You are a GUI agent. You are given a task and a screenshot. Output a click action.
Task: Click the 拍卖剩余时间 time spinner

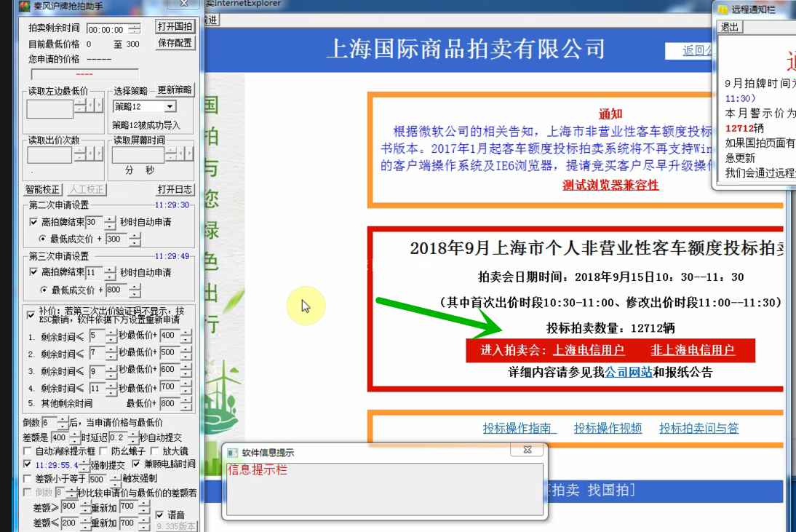(135, 29)
